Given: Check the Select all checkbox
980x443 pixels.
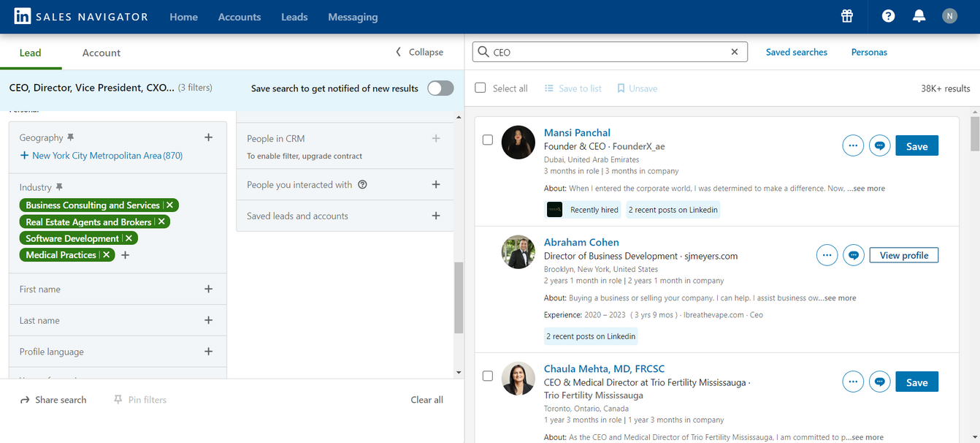Looking at the screenshot, I should [481, 88].
